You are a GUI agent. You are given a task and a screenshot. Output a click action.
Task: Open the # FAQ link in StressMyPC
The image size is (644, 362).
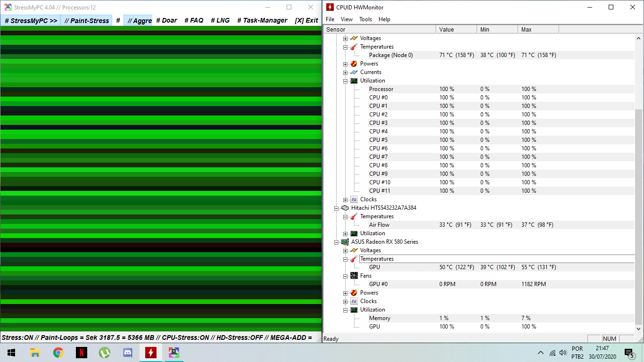(x=194, y=20)
